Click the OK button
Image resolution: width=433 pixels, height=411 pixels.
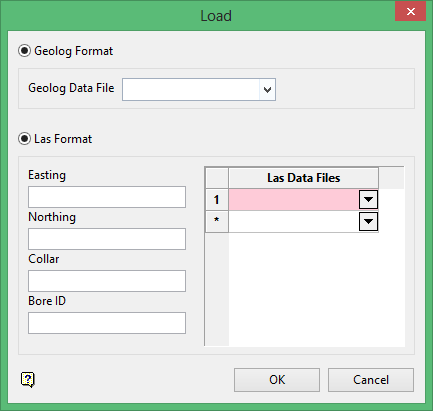click(277, 380)
